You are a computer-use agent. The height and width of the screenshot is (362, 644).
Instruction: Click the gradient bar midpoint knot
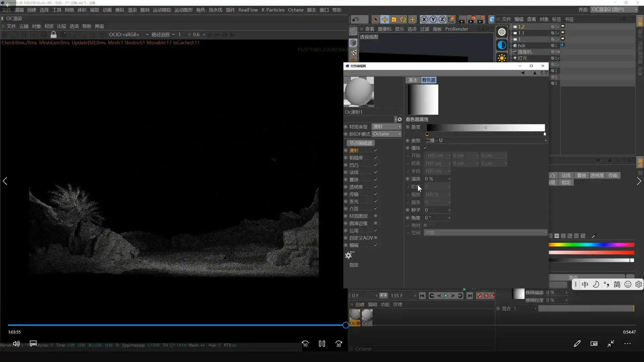(x=486, y=127)
